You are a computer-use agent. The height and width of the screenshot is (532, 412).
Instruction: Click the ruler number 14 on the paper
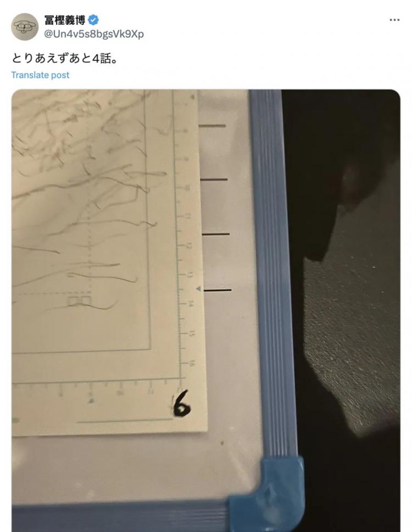[x=191, y=304]
